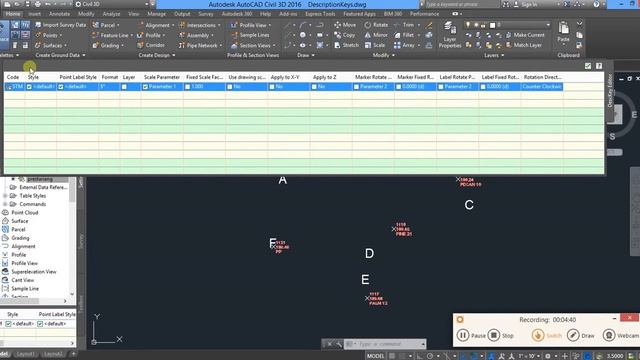
Task: Toggle Fixed Scale Factor checkbox in STM row
Action: [188, 87]
